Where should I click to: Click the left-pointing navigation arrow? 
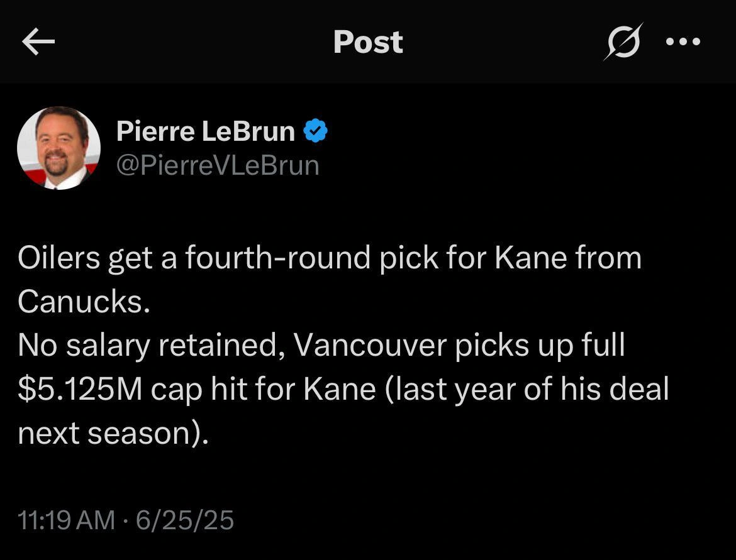tap(39, 41)
